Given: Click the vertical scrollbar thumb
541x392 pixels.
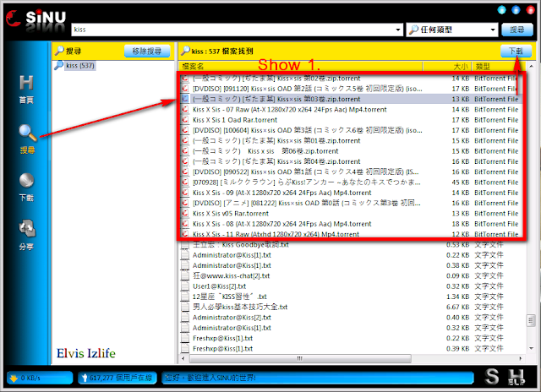Looking at the screenshot, I should [x=531, y=321].
